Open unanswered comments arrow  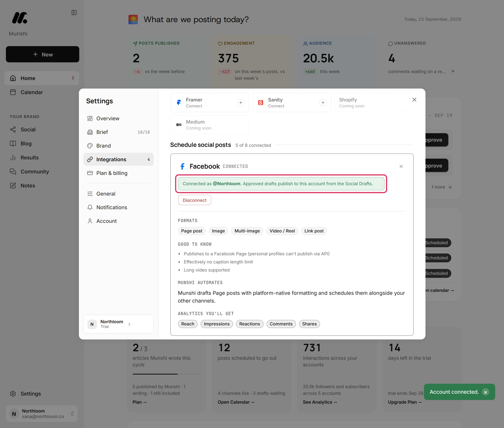click(x=453, y=71)
